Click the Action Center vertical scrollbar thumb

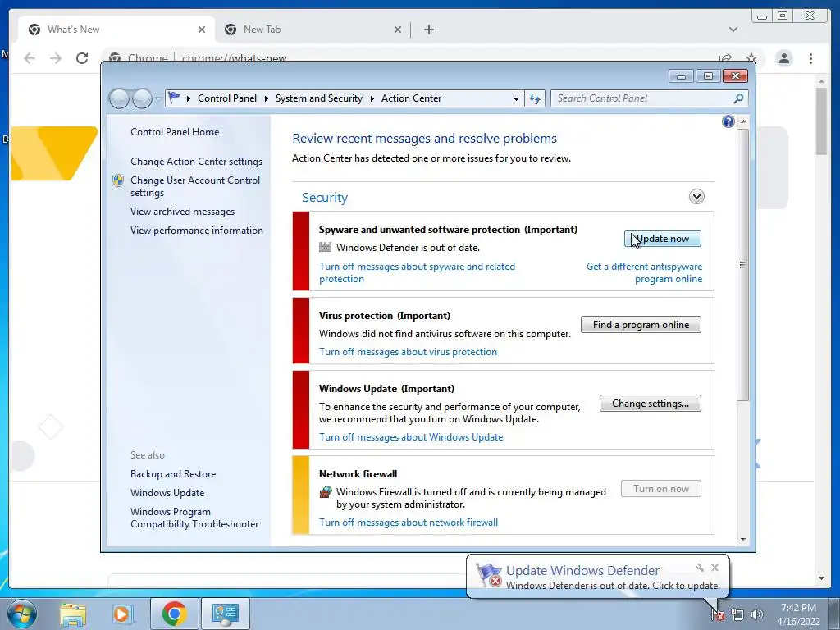742,265
